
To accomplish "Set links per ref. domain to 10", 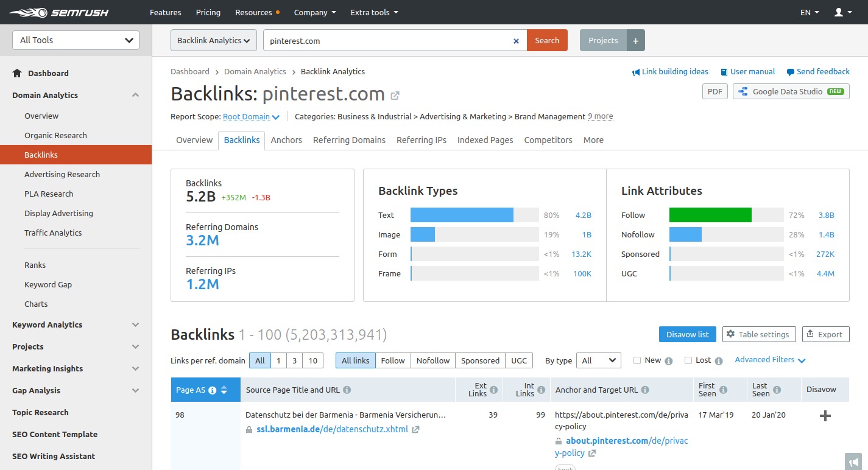I will pyautogui.click(x=313, y=360).
